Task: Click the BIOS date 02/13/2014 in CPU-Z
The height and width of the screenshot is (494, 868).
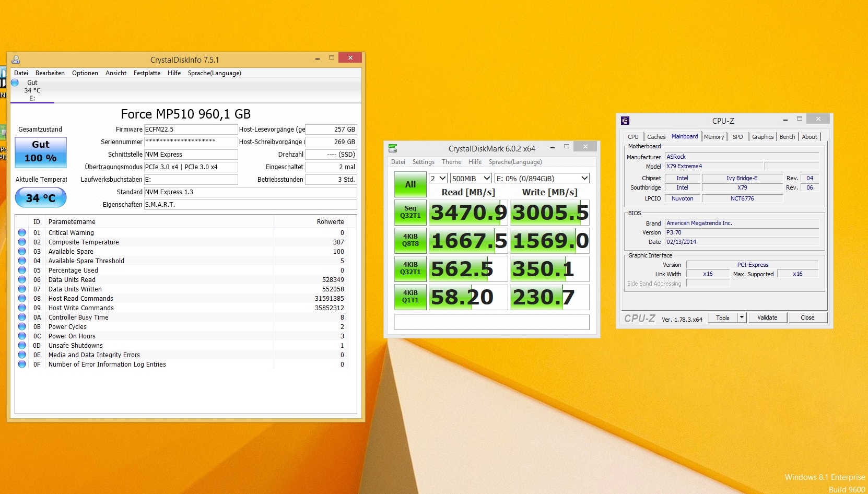Action: tap(742, 242)
